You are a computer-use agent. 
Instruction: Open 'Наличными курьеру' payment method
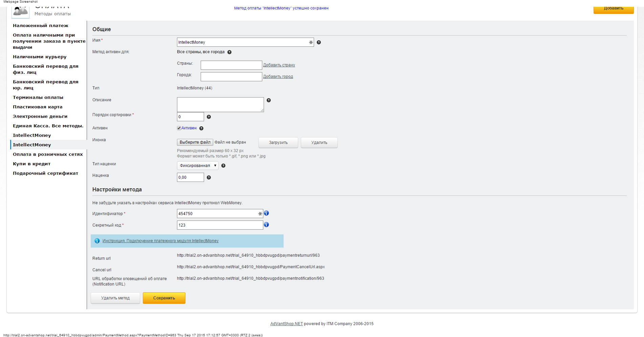[40, 57]
